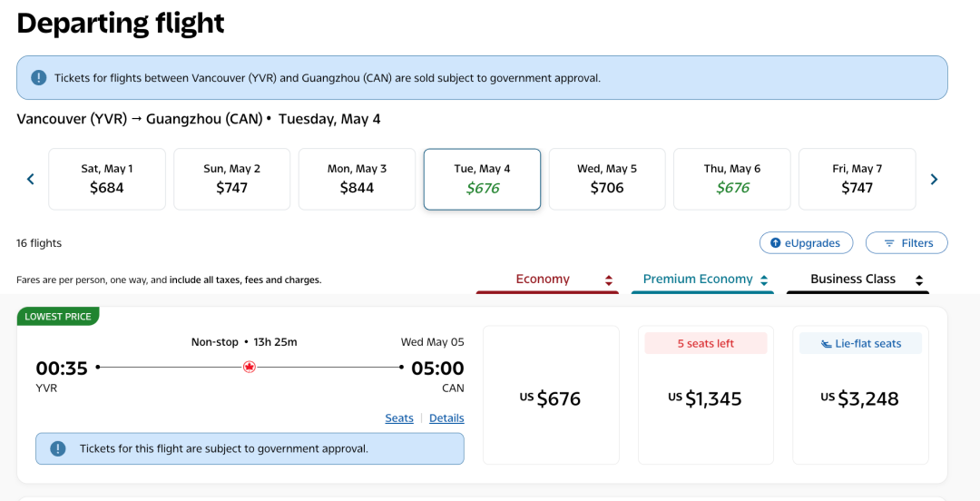Click 'Non-stop • 13h 25m' text
Image resolution: width=980 pixels, height=501 pixels.
244,341
